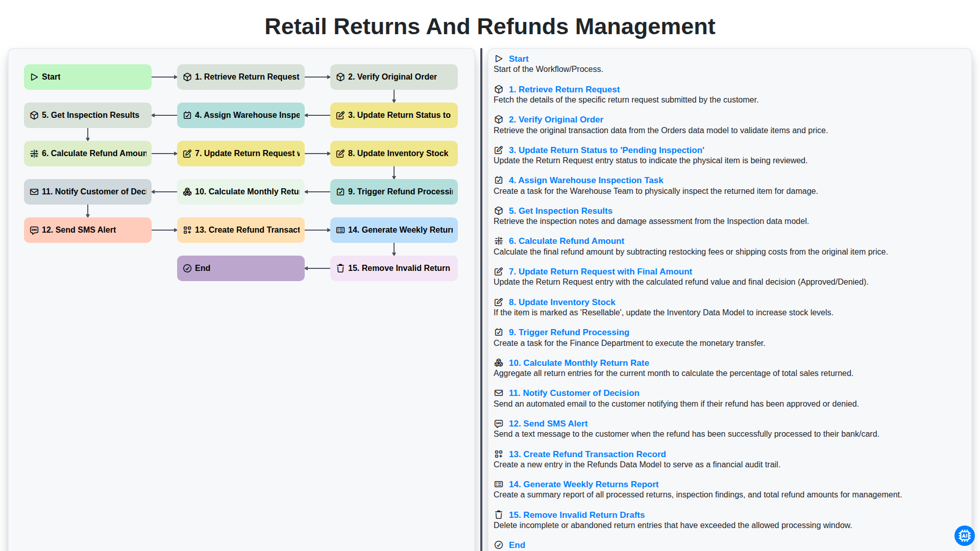Click the trash icon in node 15 Remove Invalid Return
The width and height of the screenshot is (980, 551).
340,268
